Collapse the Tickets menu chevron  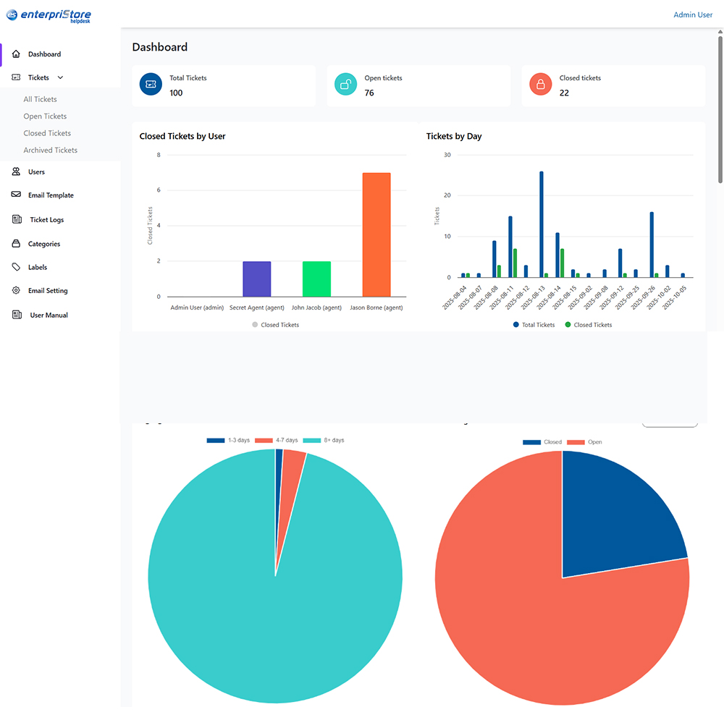60,77
